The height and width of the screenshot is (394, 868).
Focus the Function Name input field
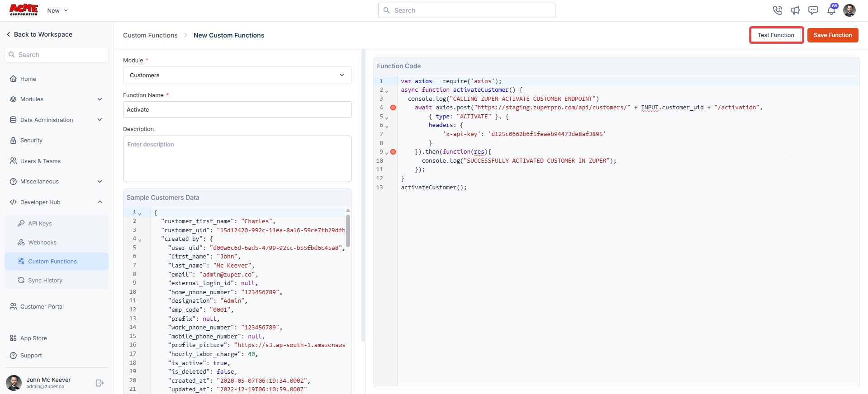click(x=237, y=110)
